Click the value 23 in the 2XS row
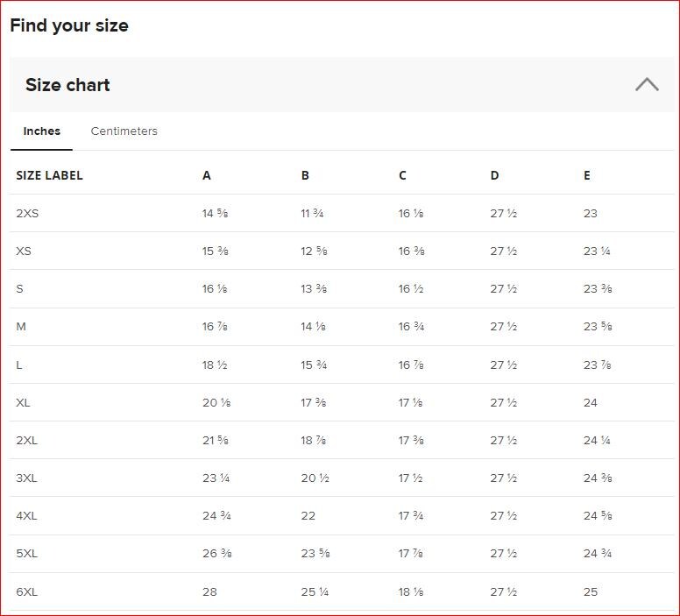The image size is (680, 616). (591, 213)
